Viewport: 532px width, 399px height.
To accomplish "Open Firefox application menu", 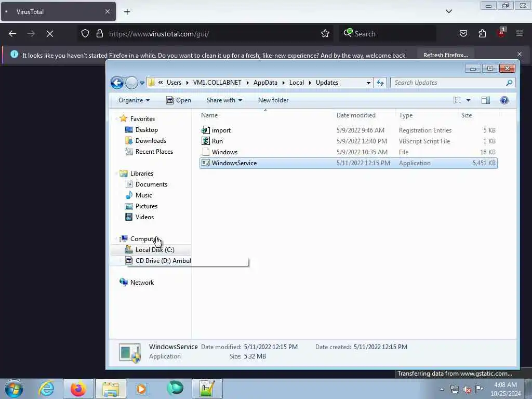I will coord(520,34).
